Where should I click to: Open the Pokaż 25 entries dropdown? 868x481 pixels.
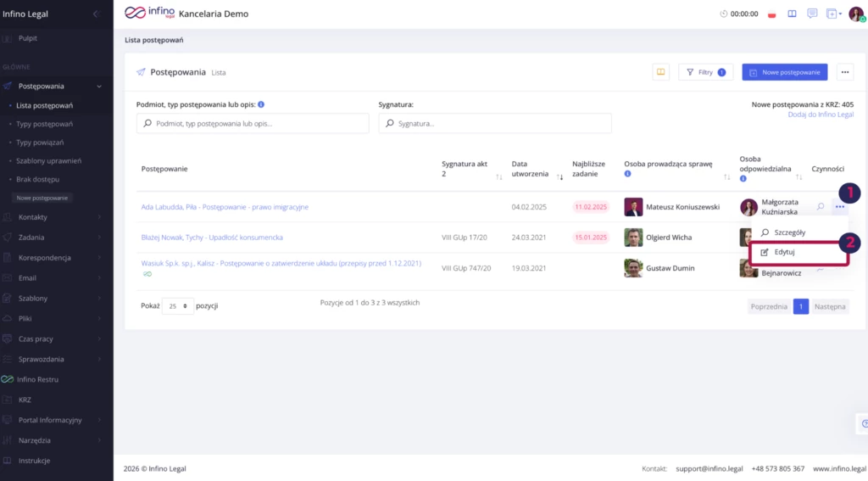[x=177, y=307]
